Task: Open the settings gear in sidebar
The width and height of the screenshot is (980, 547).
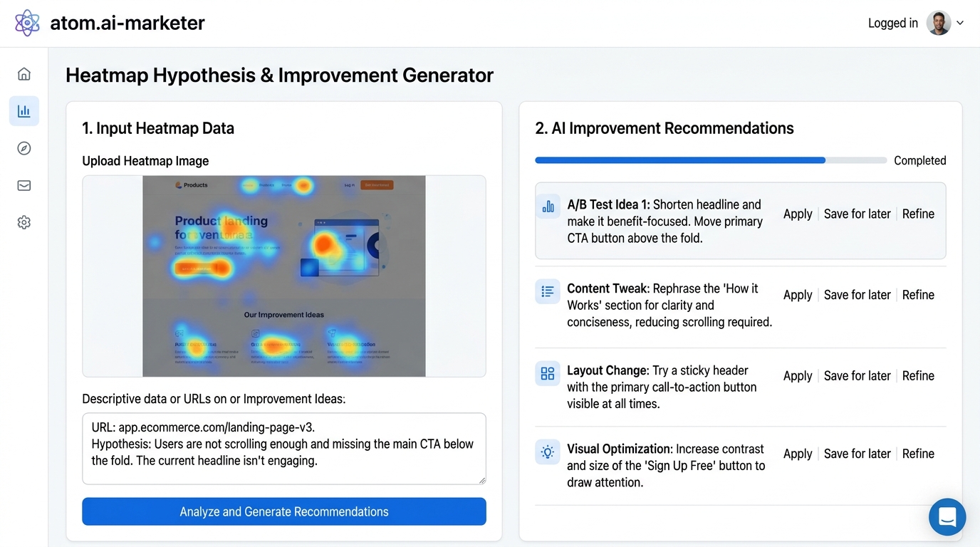Action: [24, 222]
